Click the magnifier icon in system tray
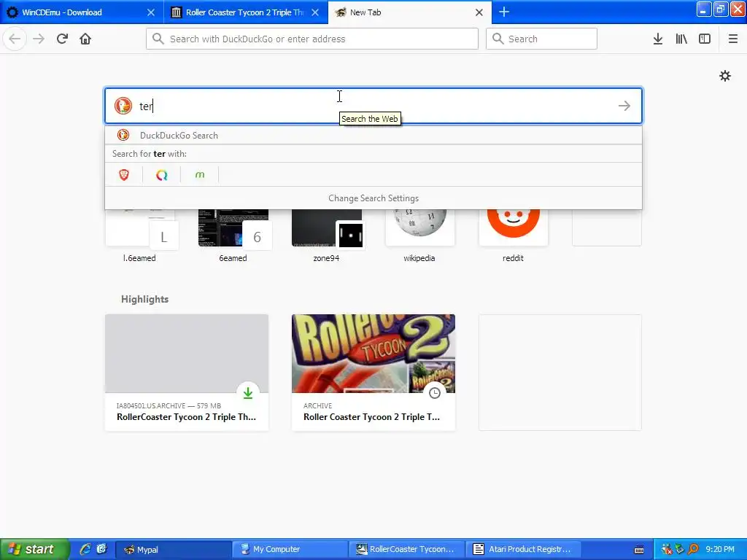 pyautogui.click(x=693, y=549)
